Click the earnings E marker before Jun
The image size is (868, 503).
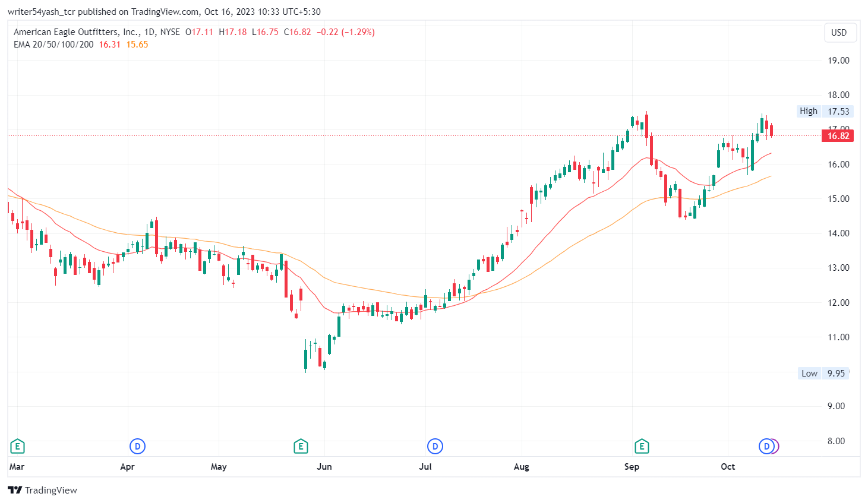(x=301, y=446)
